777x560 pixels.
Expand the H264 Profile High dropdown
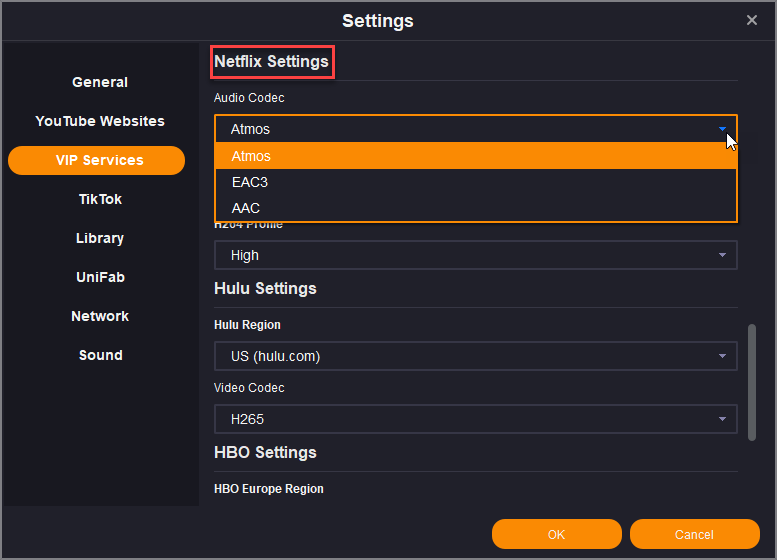click(x=476, y=255)
